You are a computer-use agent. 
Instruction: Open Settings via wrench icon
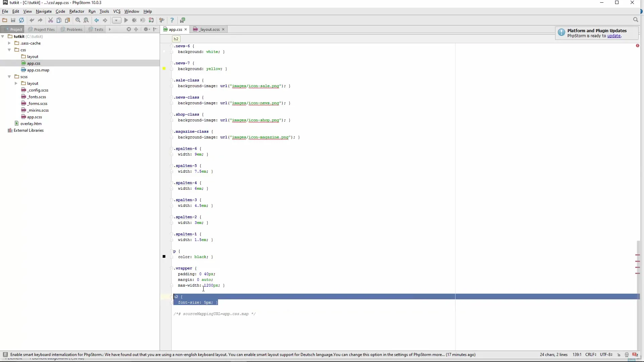[x=162, y=20]
